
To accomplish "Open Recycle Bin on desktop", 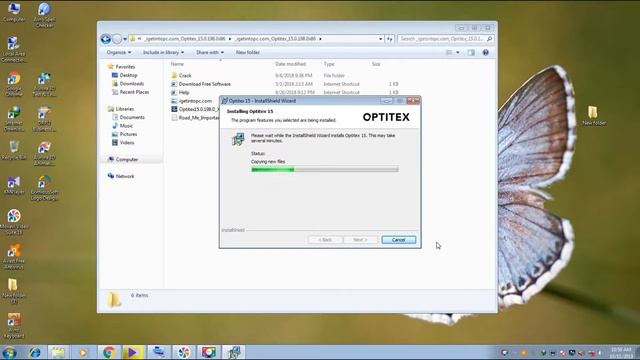I will 14,150.
